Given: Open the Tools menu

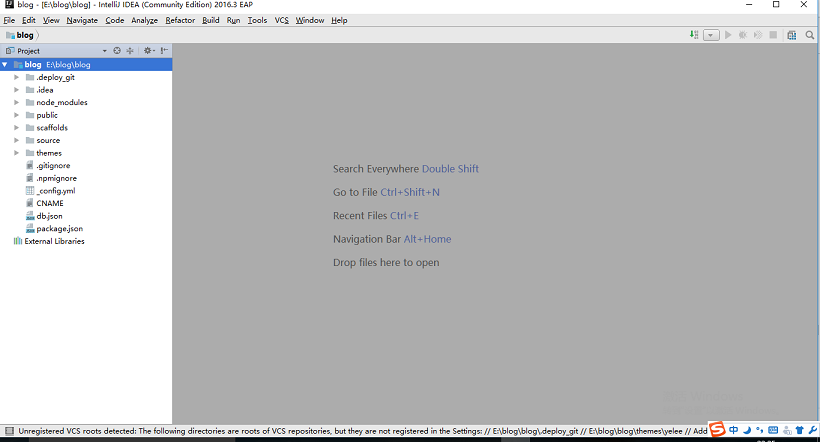Looking at the screenshot, I should click(257, 20).
